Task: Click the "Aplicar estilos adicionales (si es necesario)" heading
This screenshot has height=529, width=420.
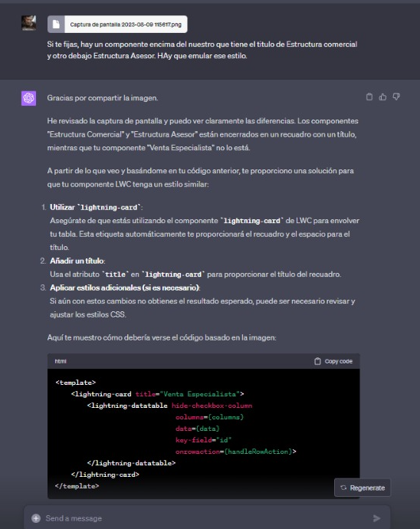Action: [x=125, y=287]
